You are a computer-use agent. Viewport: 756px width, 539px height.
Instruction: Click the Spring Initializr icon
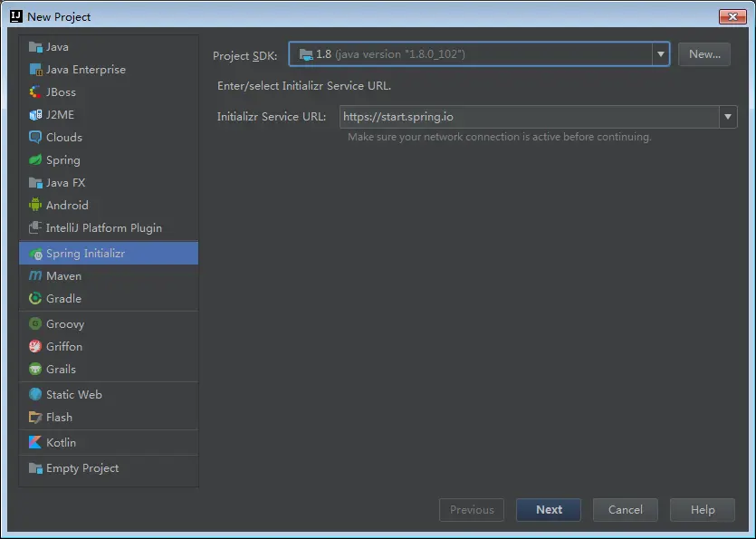click(x=35, y=254)
